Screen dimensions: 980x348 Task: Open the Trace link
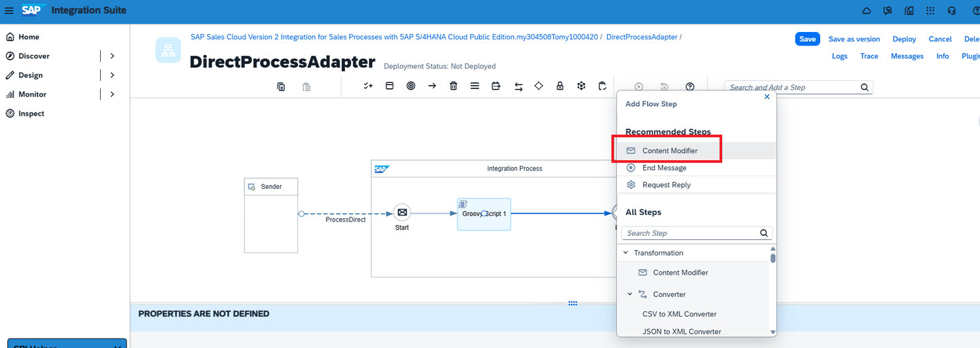[869, 56]
